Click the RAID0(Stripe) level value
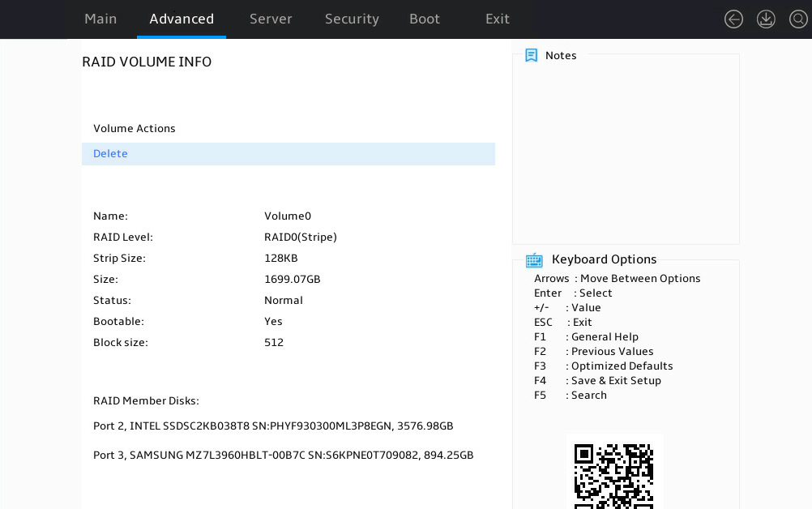This screenshot has width=812, height=509. 301,237
